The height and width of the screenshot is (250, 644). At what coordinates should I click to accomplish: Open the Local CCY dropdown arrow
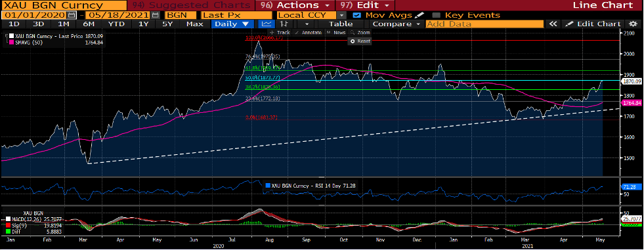(342, 15)
